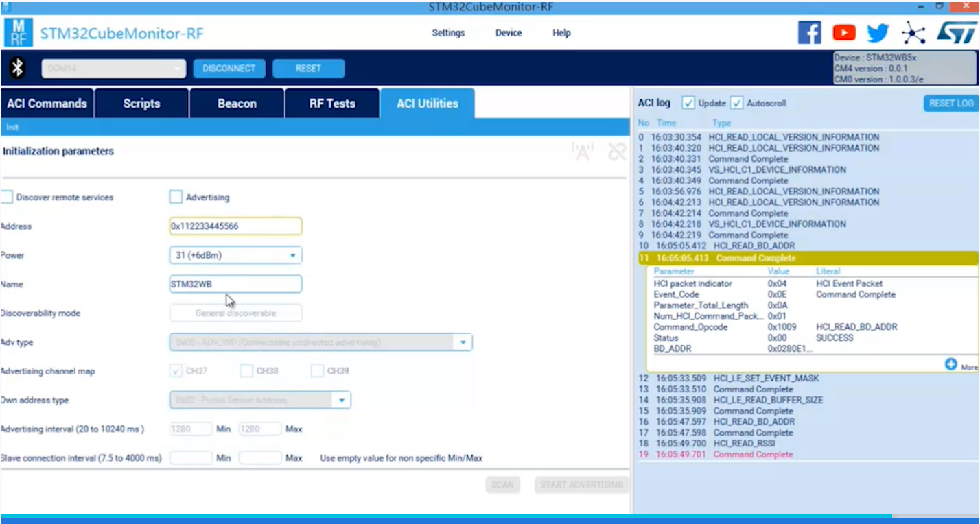The height and width of the screenshot is (524, 980).
Task: Toggle the CH39 channel checkbox
Action: [317, 371]
